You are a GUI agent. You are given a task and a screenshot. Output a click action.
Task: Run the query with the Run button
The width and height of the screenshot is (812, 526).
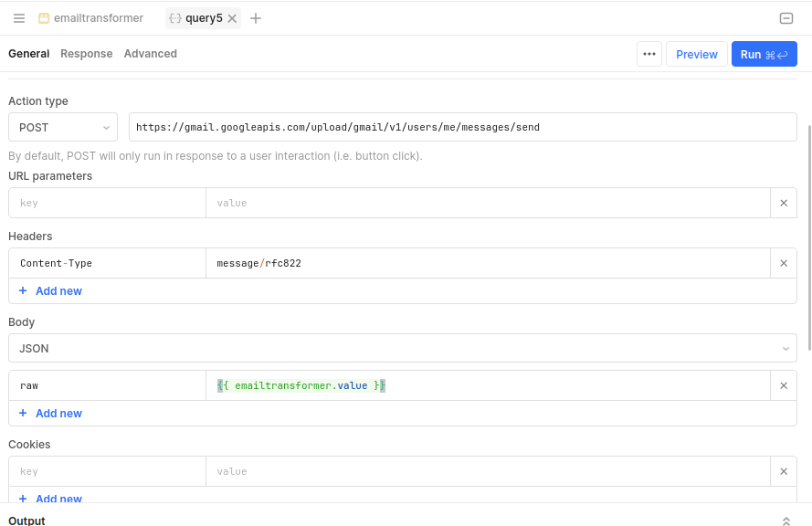pos(764,54)
